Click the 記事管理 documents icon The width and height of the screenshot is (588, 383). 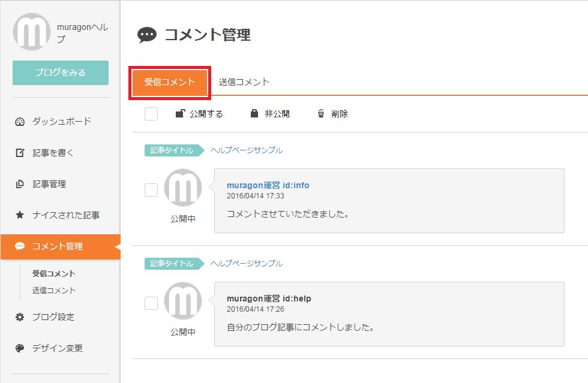[20, 184]
